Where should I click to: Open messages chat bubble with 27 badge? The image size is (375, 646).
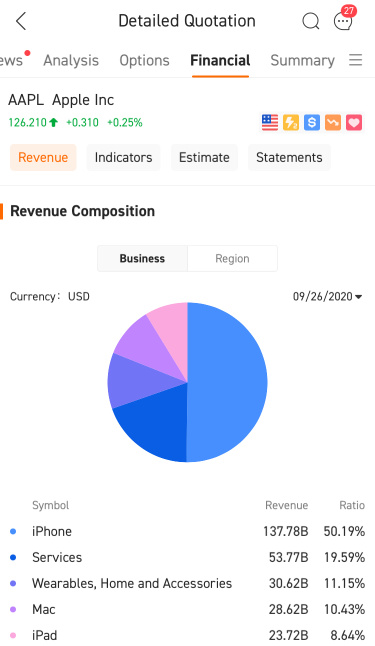point(344,19)
